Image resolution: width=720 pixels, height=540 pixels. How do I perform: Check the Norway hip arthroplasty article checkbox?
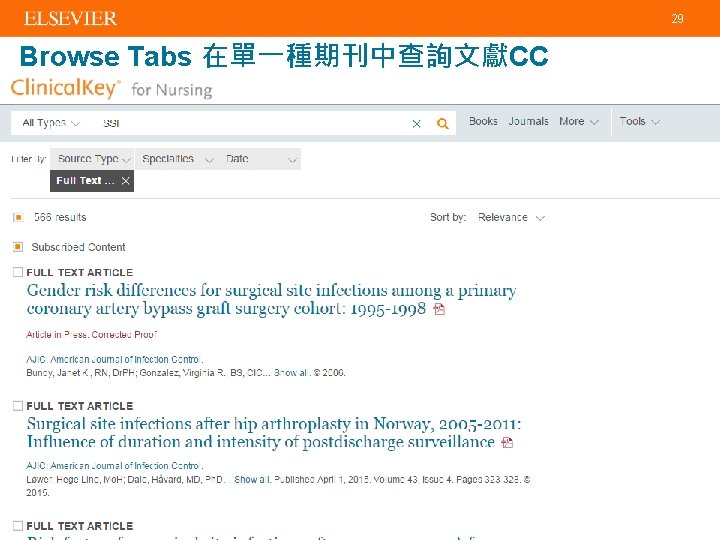[x=18, y=406]
